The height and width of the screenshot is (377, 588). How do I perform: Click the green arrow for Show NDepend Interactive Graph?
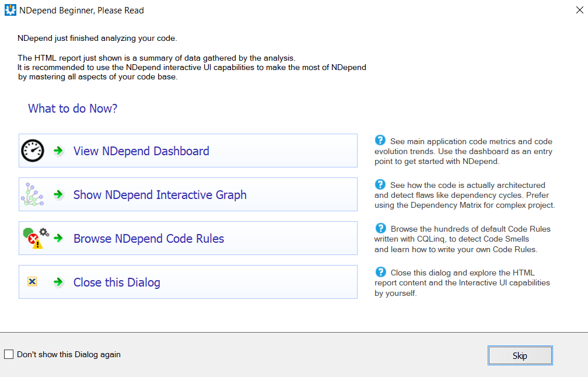(57, 194)
